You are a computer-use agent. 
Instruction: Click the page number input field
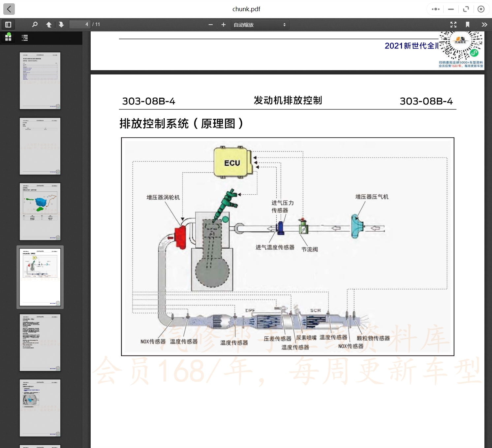coord(79,25)
